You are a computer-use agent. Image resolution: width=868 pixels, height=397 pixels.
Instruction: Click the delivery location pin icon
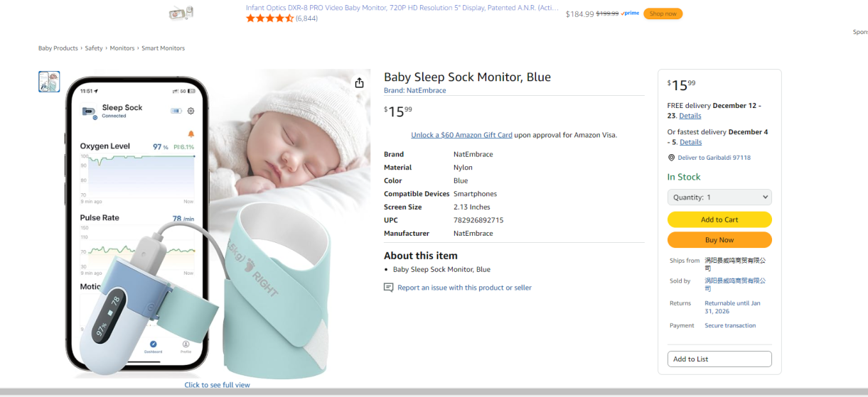pyautogui.click(x=671, y=158)
